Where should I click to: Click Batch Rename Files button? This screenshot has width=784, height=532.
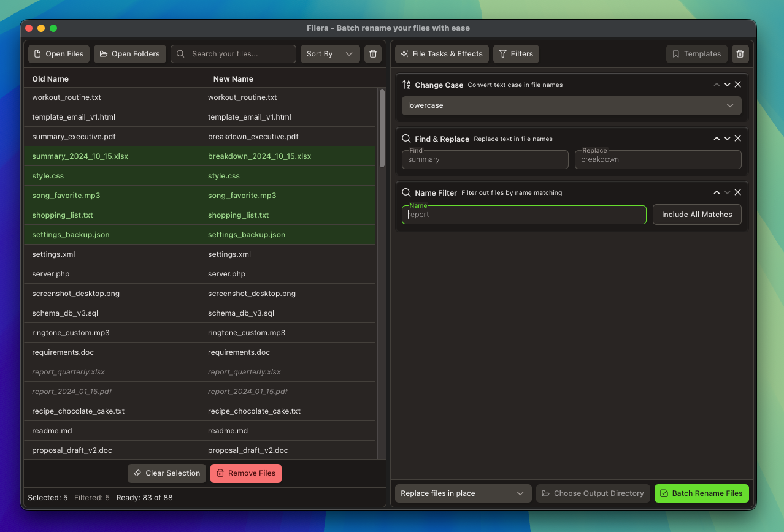(x=702, y=493)
